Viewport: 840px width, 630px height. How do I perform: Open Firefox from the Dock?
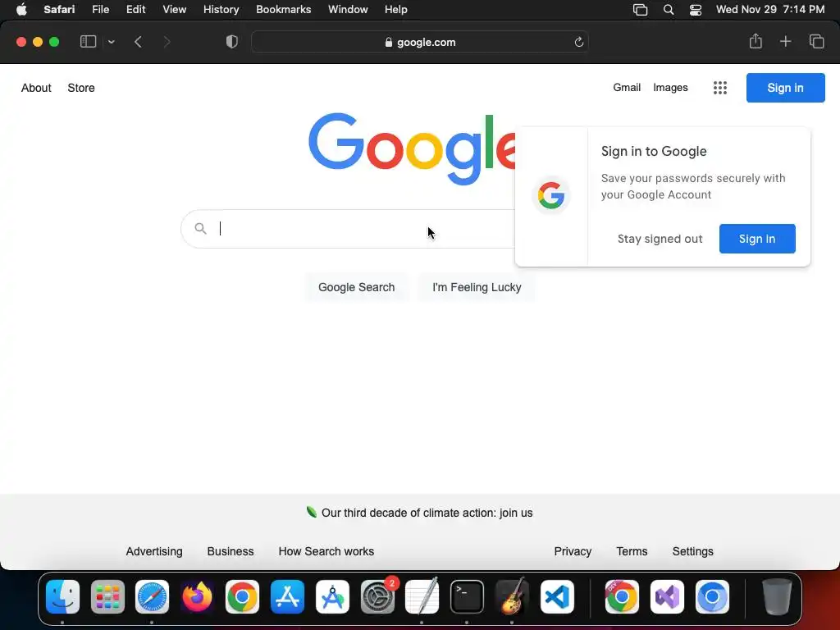(197, 597)
